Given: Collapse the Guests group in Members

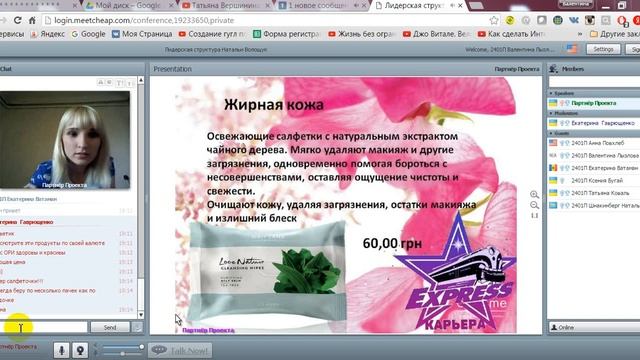Looking at the screenshot, I should point(551,133).
